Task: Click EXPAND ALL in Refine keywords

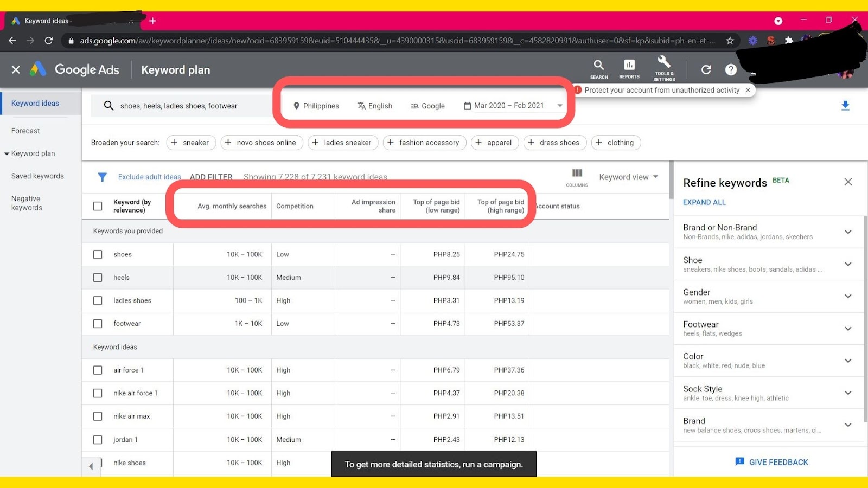Action: pos(704,202)
